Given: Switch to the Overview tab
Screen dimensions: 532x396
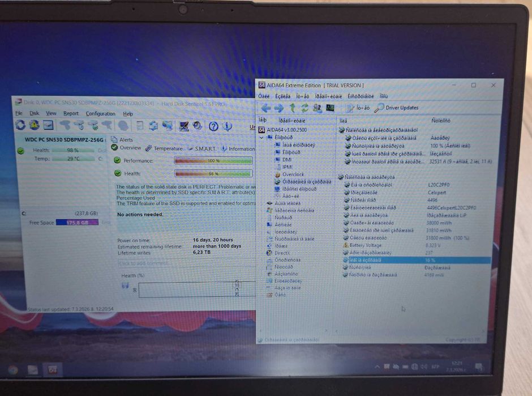Looking at the screenshot, I should [126, 148].
